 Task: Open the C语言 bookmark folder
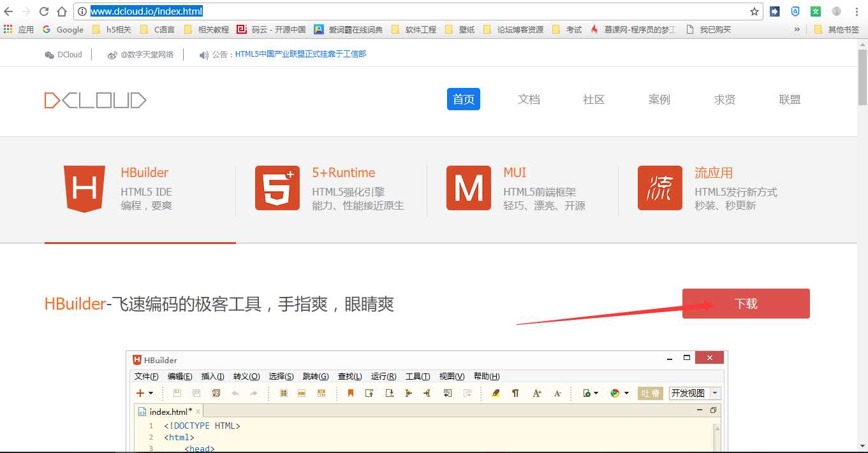click(x=157, y=29)
